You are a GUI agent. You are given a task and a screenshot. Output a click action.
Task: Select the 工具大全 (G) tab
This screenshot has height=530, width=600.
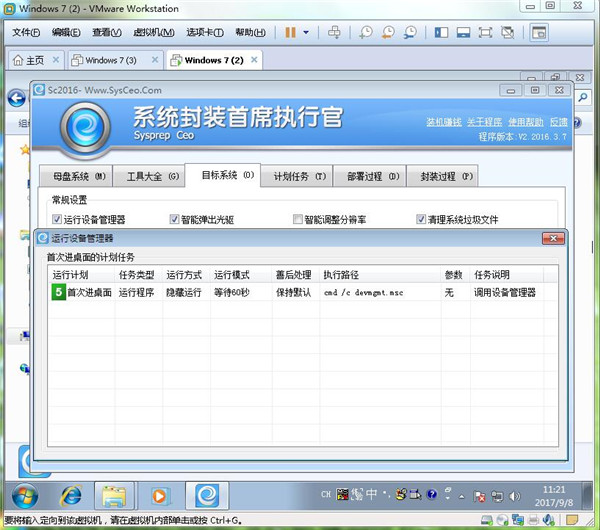(x=149, y=176)
